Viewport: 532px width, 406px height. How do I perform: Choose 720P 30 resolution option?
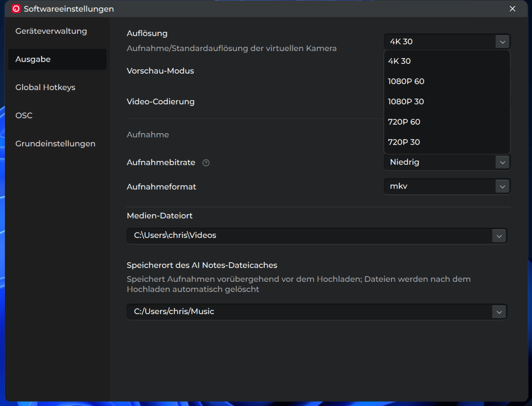click(447, 142)
